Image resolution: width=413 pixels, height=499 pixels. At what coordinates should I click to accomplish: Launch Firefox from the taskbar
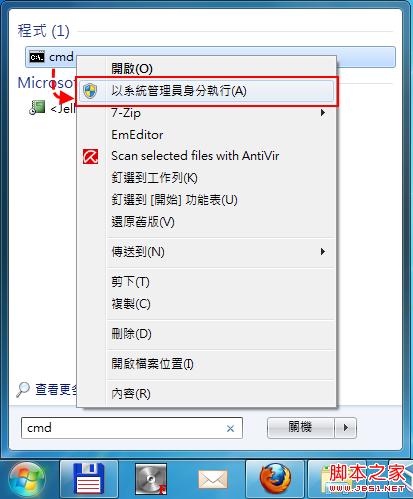[275, 479]
